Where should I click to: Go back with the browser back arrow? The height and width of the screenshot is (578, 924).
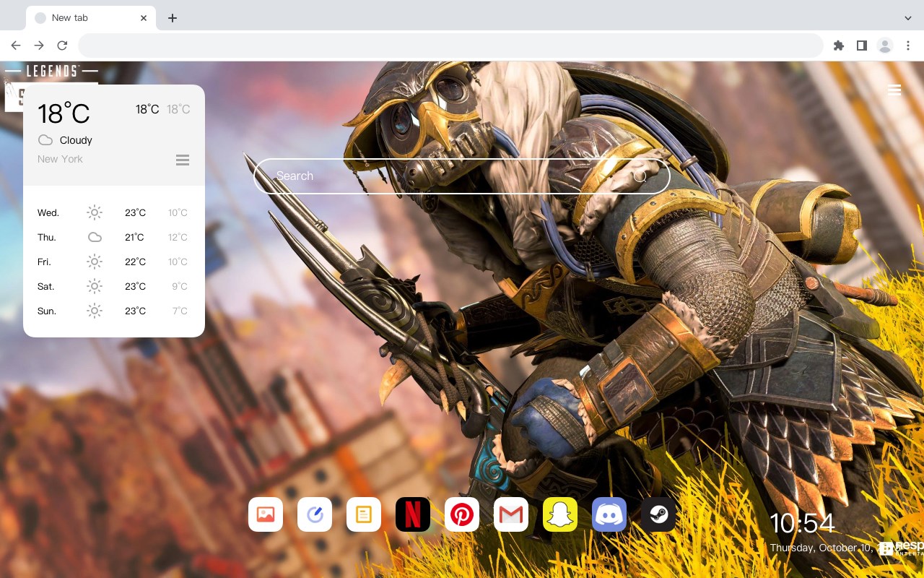(x=16, y=46)
